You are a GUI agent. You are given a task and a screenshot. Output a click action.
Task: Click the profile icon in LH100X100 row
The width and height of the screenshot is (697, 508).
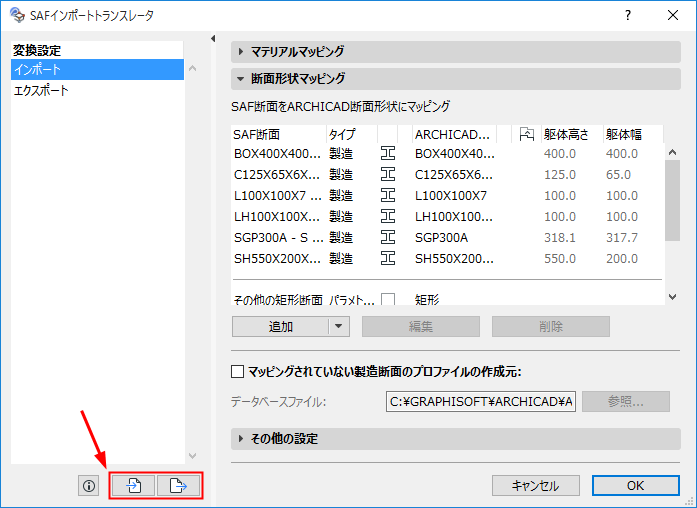click(x=388, y=216)
